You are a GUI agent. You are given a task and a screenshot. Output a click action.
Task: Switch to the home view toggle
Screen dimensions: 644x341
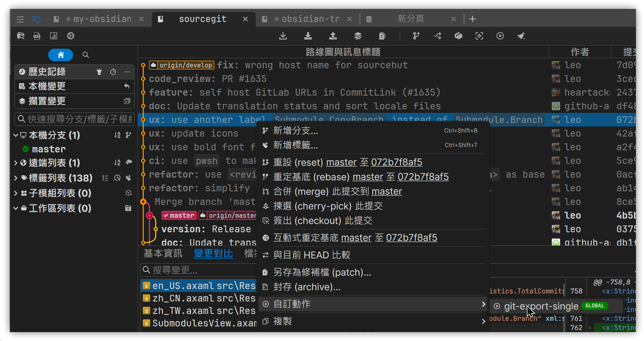61,55
